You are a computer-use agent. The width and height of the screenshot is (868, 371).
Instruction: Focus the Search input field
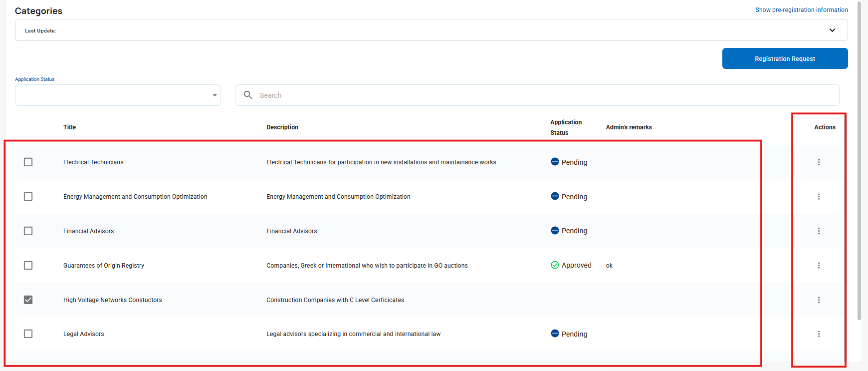[x=537, y=95]
